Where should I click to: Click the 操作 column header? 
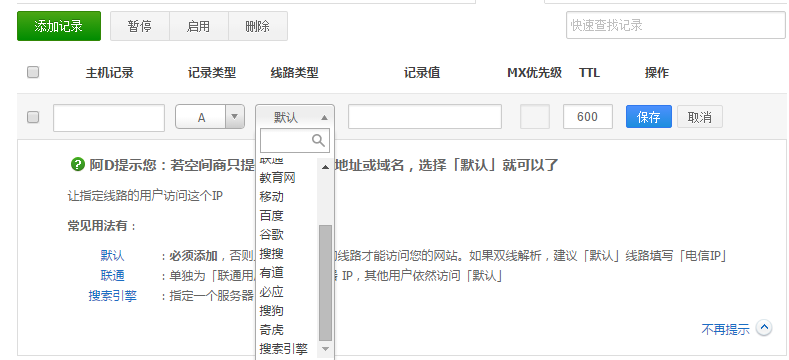tap(657, 73)
